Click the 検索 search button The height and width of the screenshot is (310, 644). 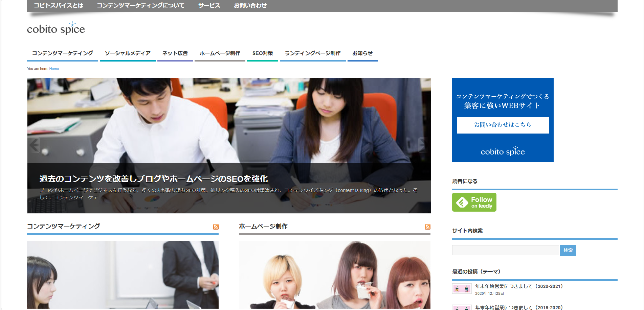click(x=568, y=250)
